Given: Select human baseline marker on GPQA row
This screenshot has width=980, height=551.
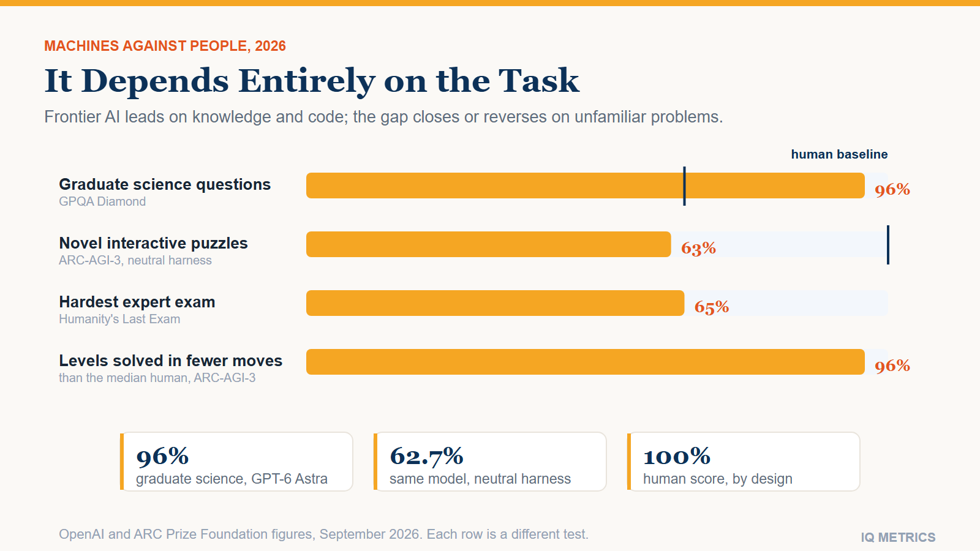Looking at the screenshot, I should tap(684, 186).
